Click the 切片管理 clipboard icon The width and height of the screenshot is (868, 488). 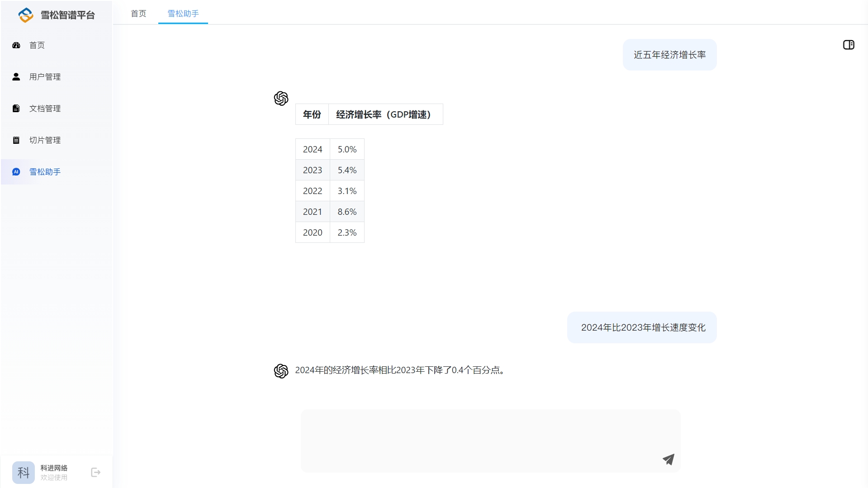(x=16, y=140)
